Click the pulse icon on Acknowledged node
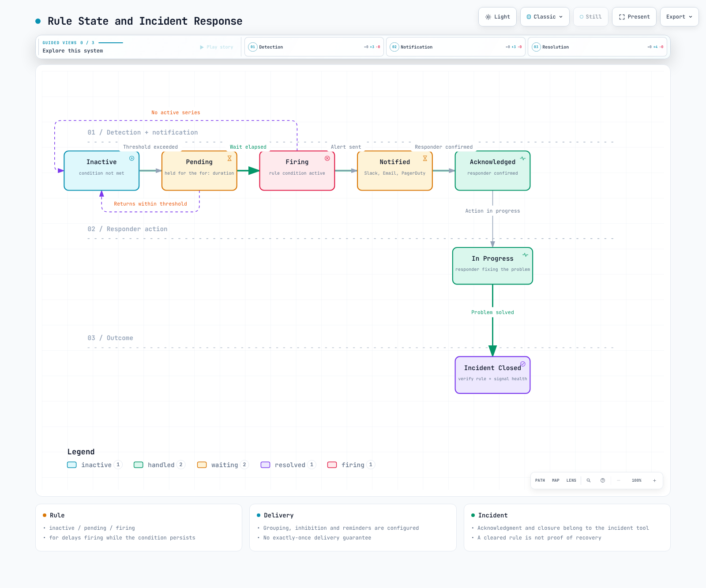 tap(523, 158)
